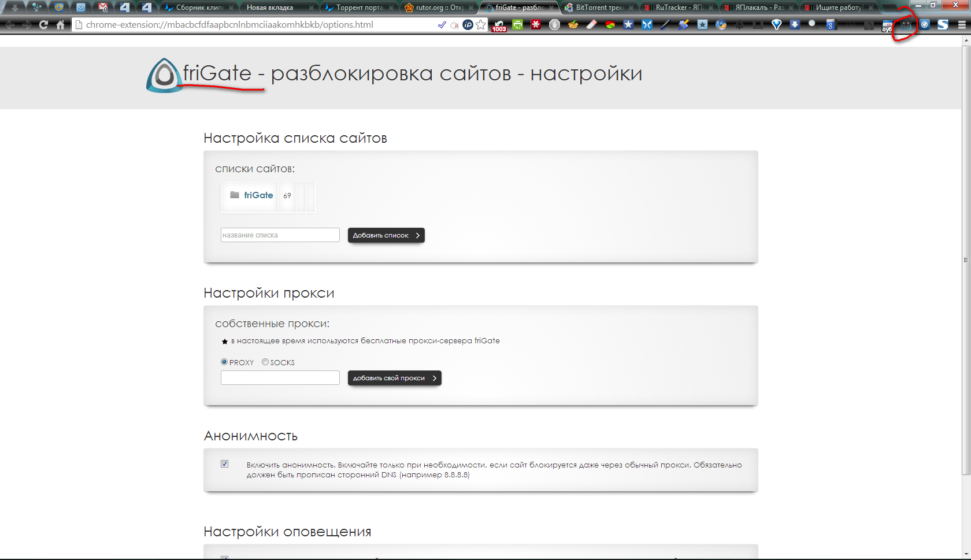Click the gray stop-hand extension icon
The image size is (971, 560).
[x=554, y=25]
